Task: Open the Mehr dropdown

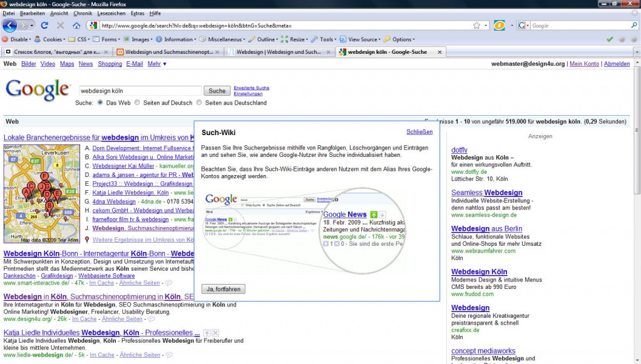Action: (x=157, y=64)
